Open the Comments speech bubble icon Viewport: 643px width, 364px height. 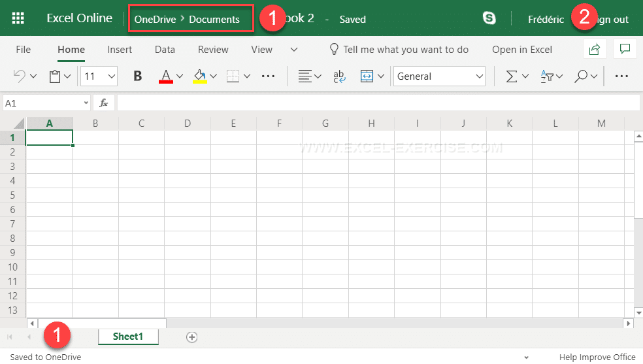[625, 50]
